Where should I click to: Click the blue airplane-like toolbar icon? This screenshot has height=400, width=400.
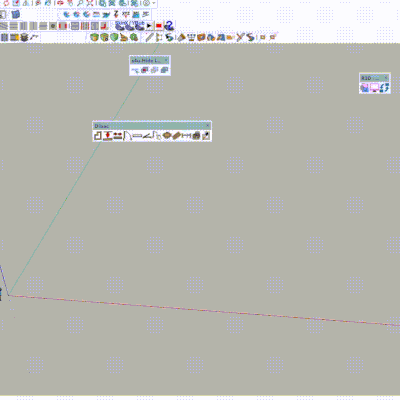tap(106, 14)
